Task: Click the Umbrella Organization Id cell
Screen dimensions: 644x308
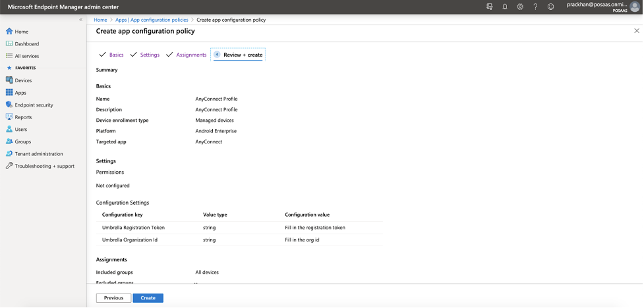Action: click(130, 240)
